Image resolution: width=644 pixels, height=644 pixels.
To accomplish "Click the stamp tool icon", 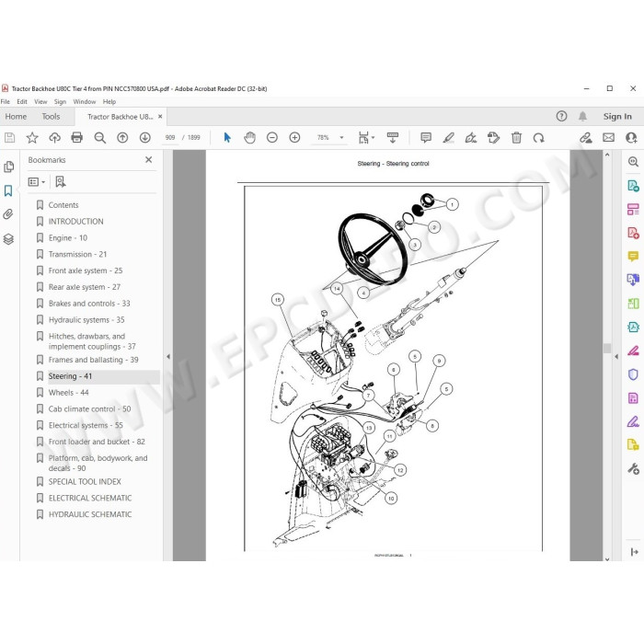I will [x=493, y=138].
